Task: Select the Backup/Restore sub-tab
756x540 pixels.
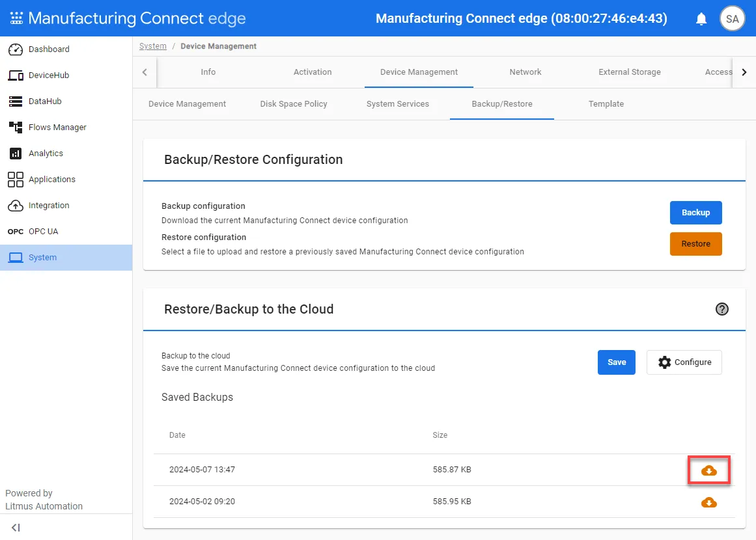Action: click(x=502, y=103)
